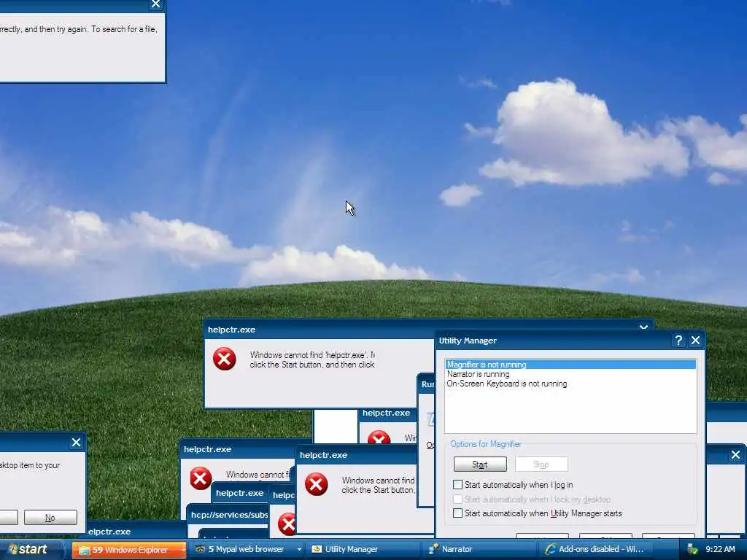Click the 9:22 AM taskbar clock
This screenshot has width=747, height=560.
tap(720, 550)
